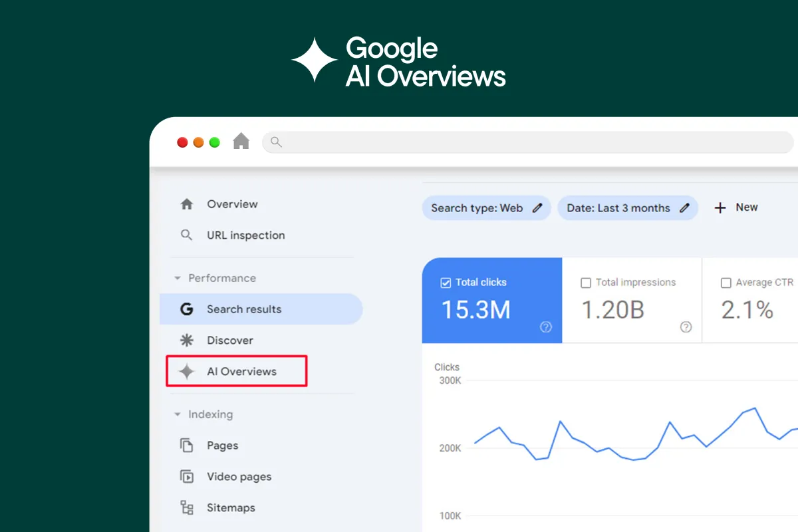
Task: Open URL inspection
Action: pyautogui.click(x=245, y=235)
